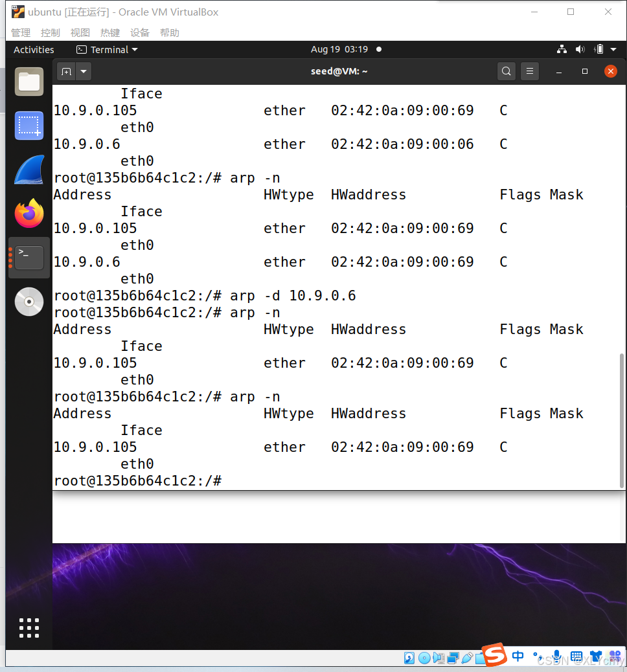The image size is (627, 672).
Task: Launch the Screenshot tool from the dock
Action: tap(29, 126)
